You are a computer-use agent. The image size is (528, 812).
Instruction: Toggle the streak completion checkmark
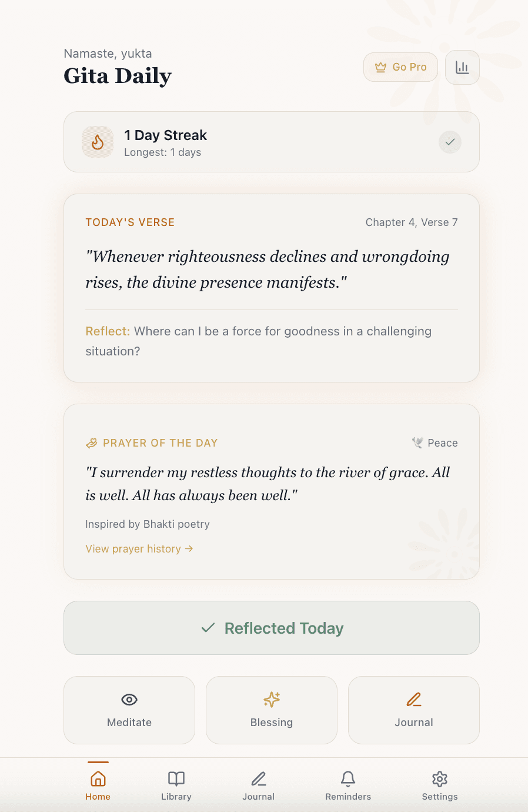click(x=449, y=142)
